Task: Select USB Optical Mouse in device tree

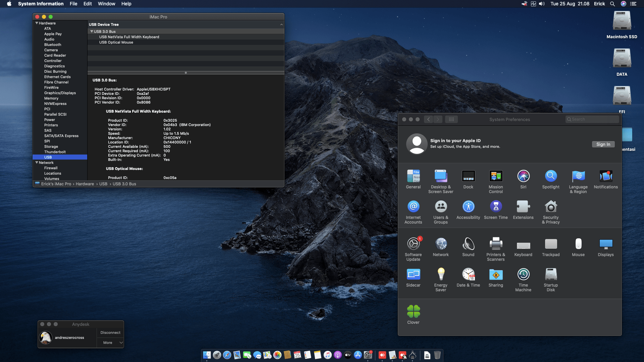Action: click(x=186, y=42)
